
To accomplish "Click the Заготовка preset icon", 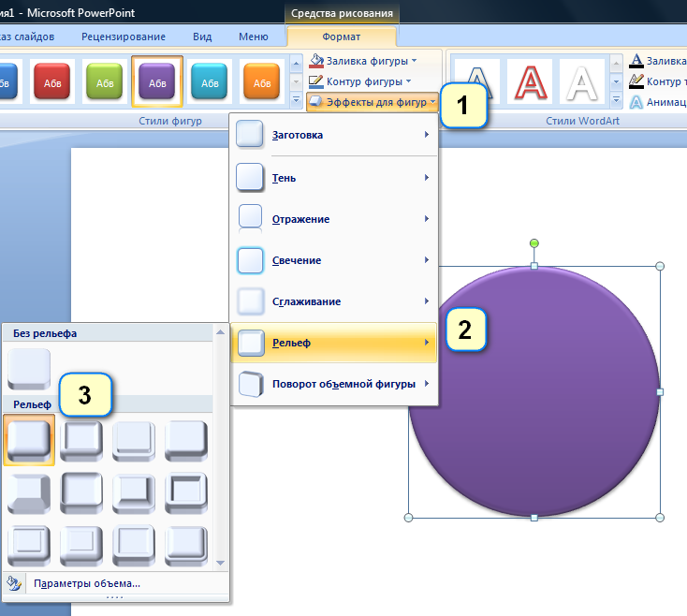I will 250,135.
